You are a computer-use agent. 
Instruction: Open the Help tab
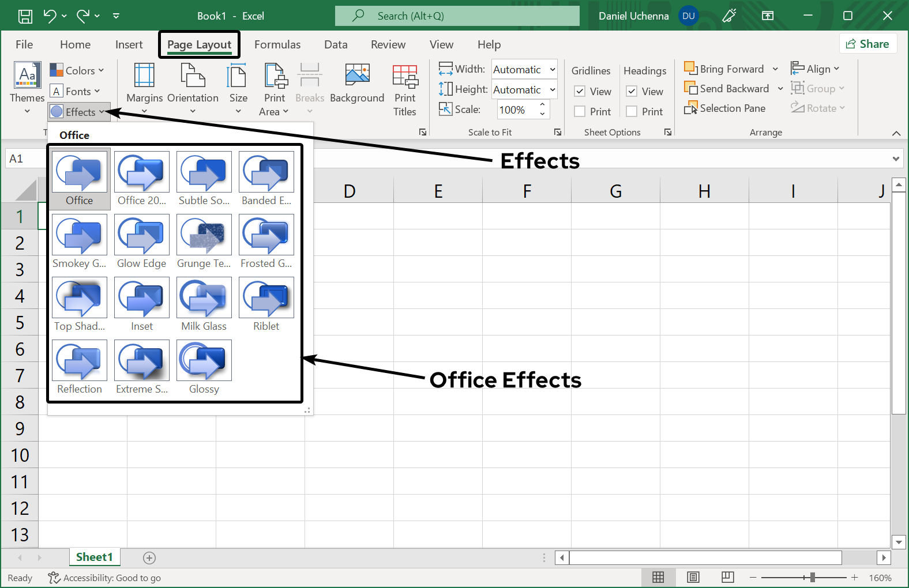pyautogui.click(x=489, y=44)
